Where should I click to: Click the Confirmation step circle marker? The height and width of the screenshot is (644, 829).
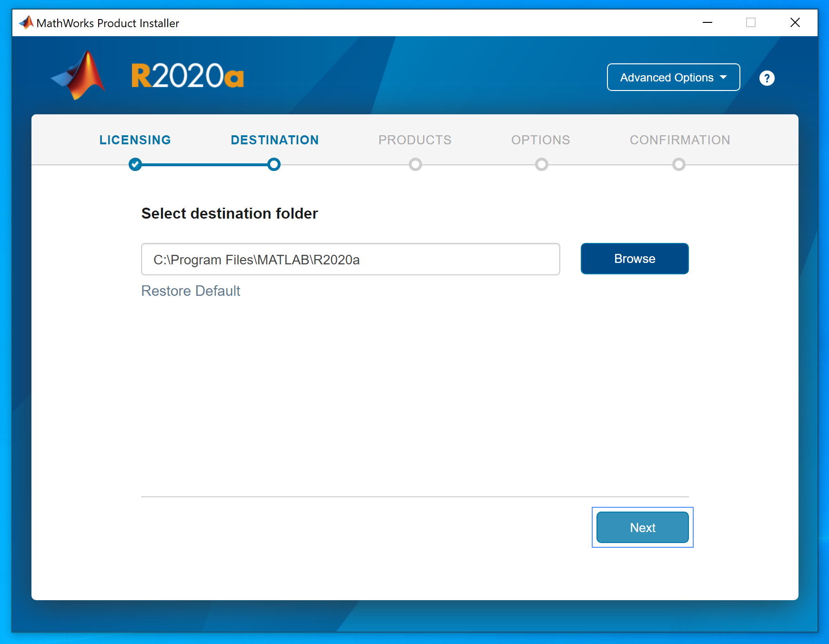(679, 164)
